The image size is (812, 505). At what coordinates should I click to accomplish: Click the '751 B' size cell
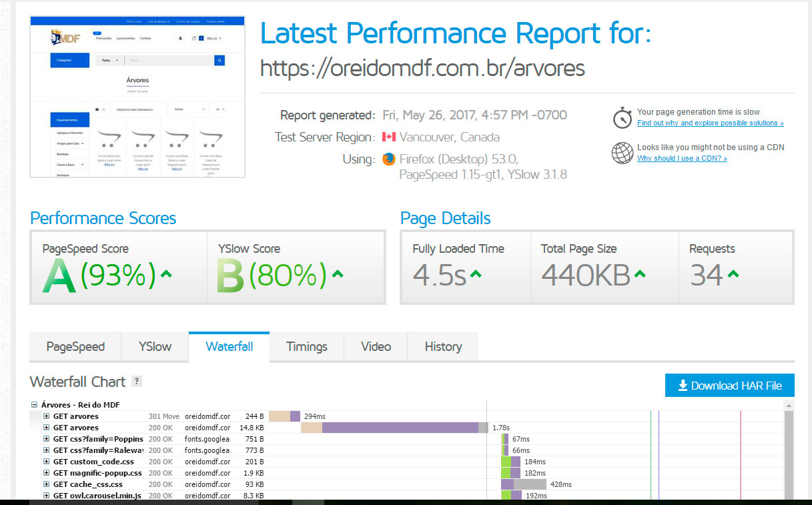click(x=256, y=439)
